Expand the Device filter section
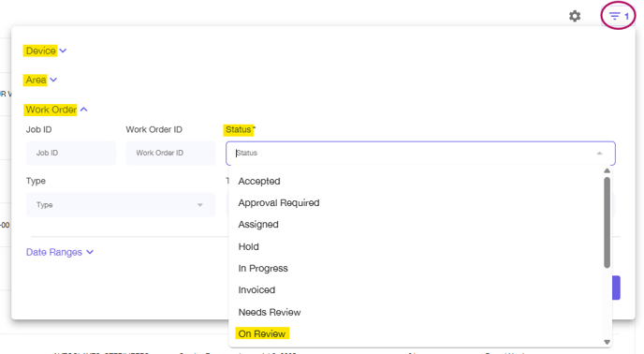 (45, 51)
